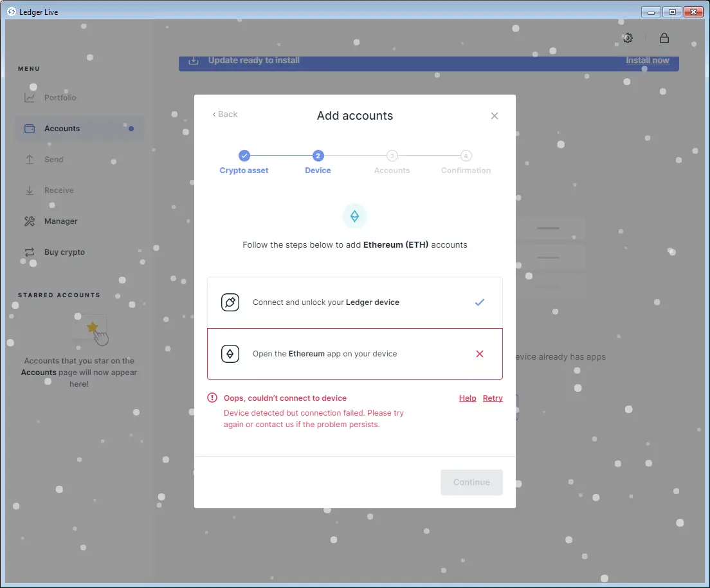The image size is (710, 588).
Task: Click the Portfolio chart icon
Action: pos(30,97)
